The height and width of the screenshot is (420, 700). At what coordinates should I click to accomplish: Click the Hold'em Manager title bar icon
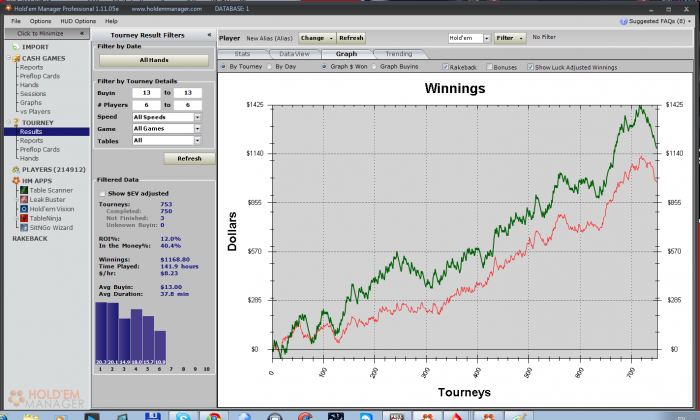8,8
